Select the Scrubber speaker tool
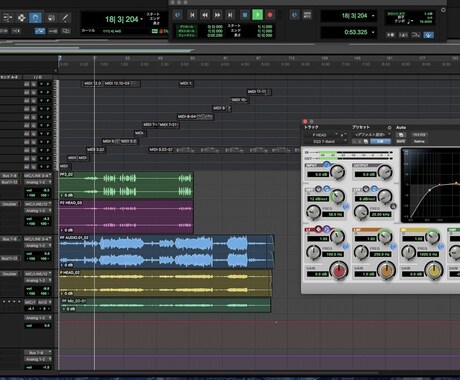The height and width of the screenshot is (380, 460). coord(51,17)
